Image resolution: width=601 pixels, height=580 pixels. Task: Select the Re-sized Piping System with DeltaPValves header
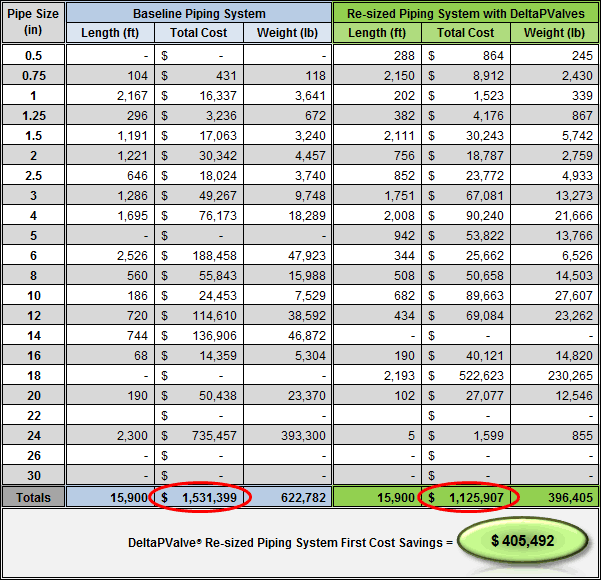466,13
